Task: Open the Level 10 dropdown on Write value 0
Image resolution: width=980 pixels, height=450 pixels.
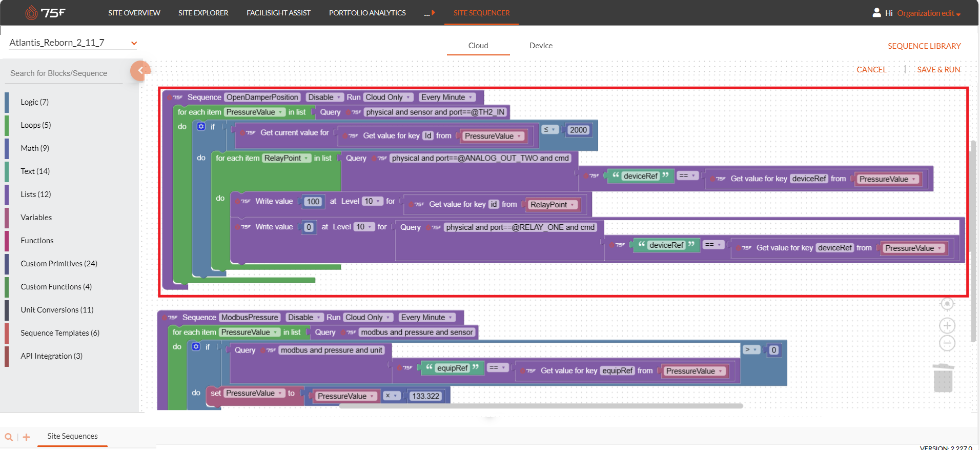Action: (364, 227)
